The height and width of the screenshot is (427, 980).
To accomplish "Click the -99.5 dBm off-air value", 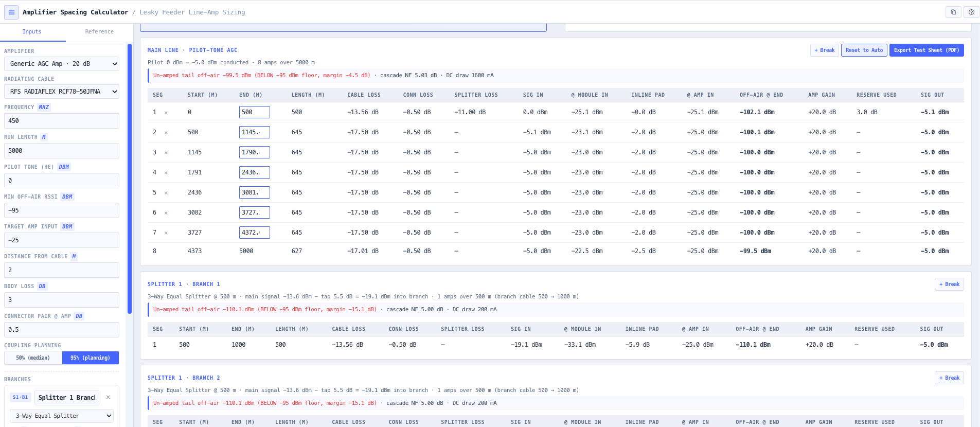I will point(755,251).
